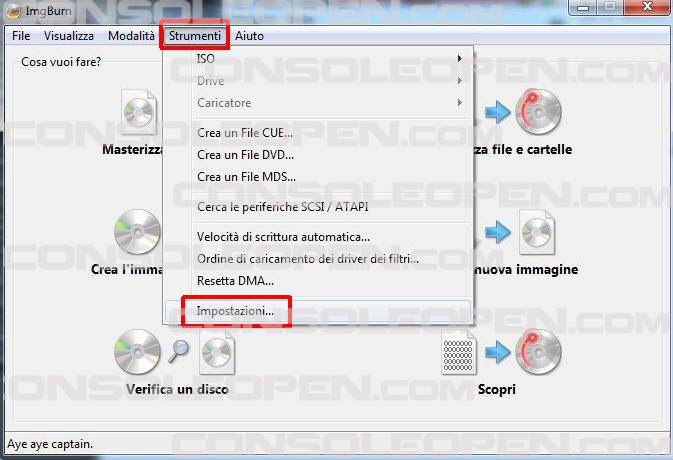Expand the ISO submenu arrow
Screen dimensions: 673x460
coord(460,58)
